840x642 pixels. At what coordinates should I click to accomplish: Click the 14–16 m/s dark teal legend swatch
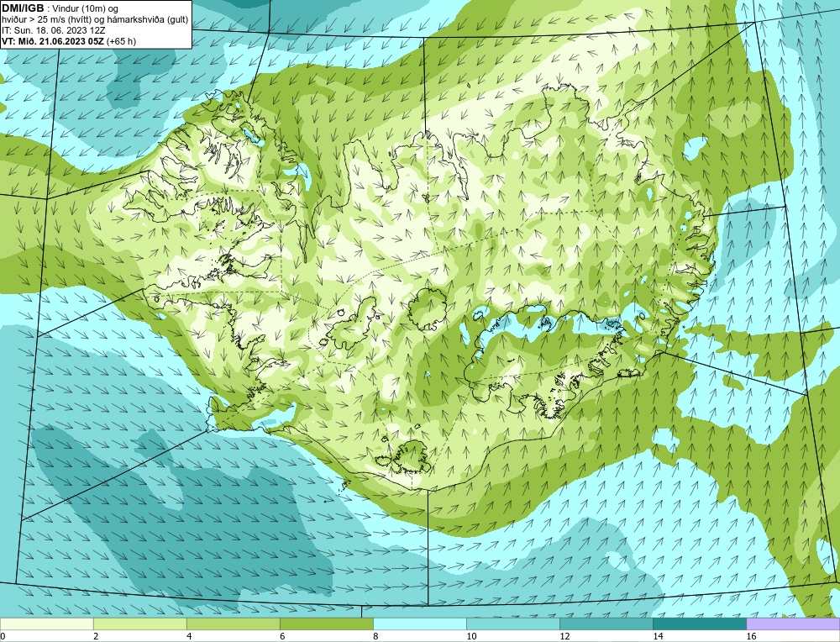(700, 624)
